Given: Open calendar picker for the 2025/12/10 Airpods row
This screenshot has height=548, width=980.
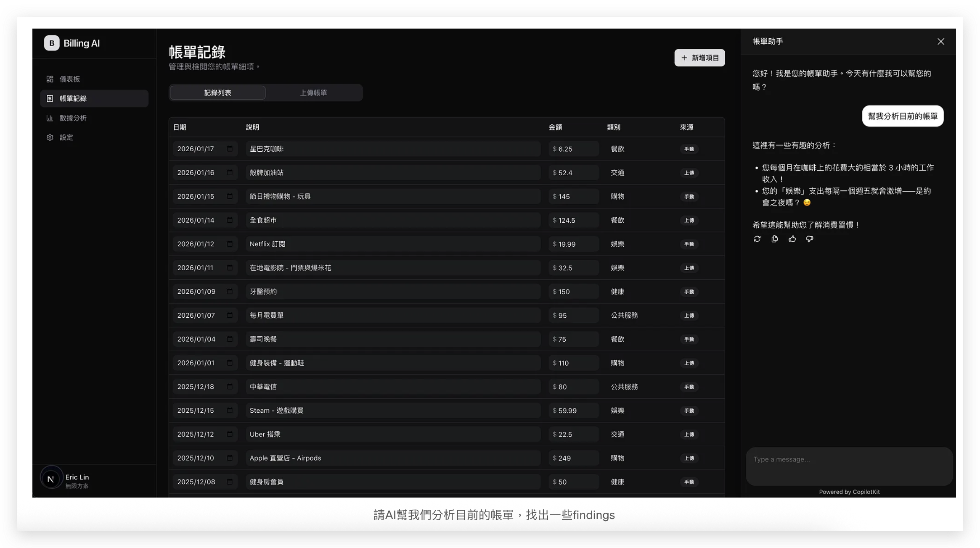Looking at the screenshot, I should (230, 458).
